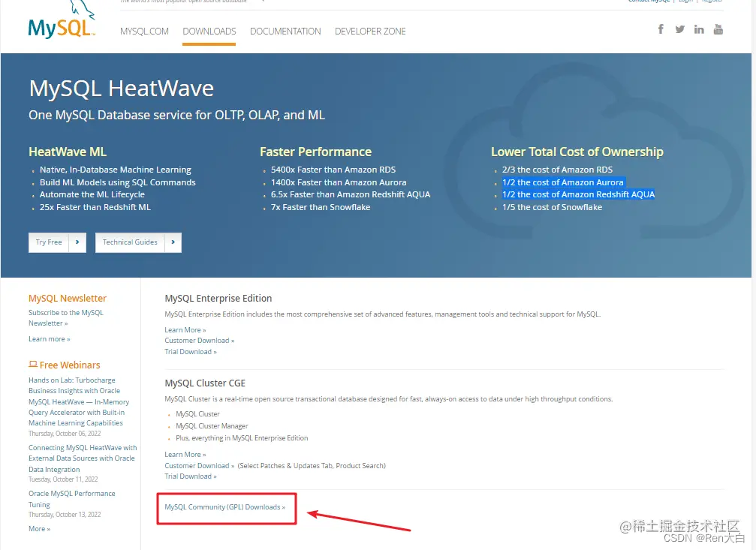This screenshot has height=550, width=756.
Task: Open the MYSQL.COM nav tab
Action: (x=144, y=32)
